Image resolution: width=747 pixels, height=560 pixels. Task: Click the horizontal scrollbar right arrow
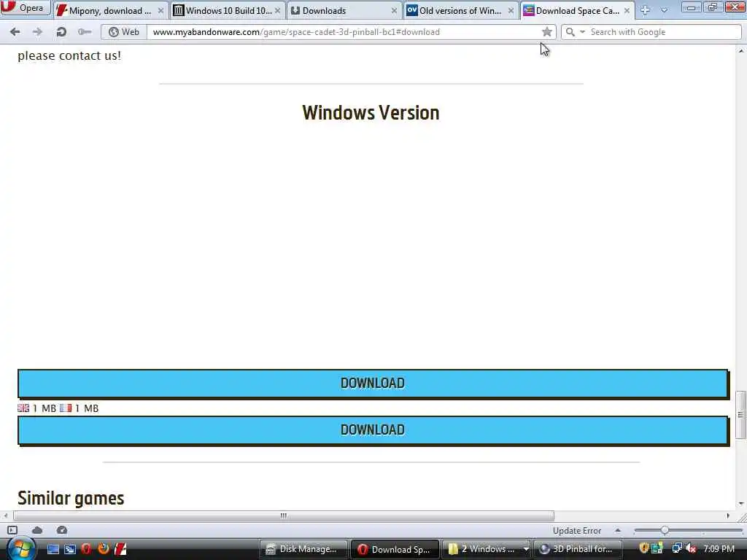click(729, 516)
